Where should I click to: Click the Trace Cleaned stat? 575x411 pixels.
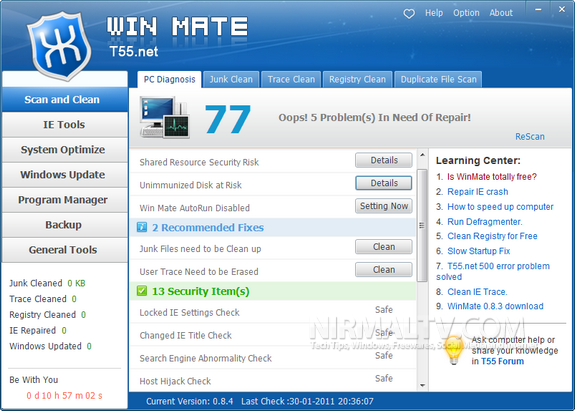pos(43,299)
